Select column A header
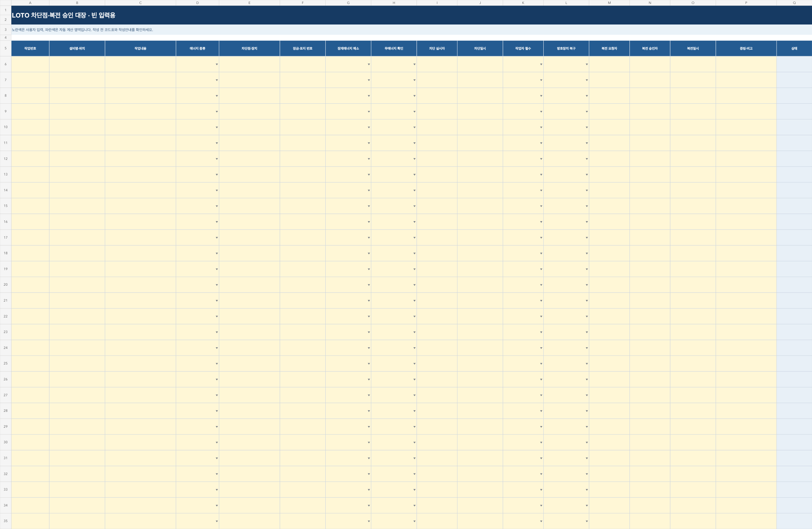This screenshot has width=812, height=529. point(30,3)
